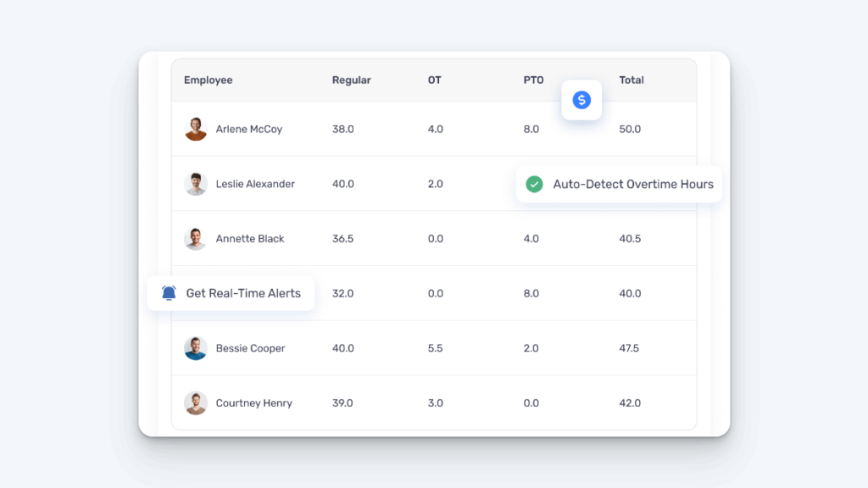Sort by the Total column header
Viewport: 868px width, 488px height.
632,80
